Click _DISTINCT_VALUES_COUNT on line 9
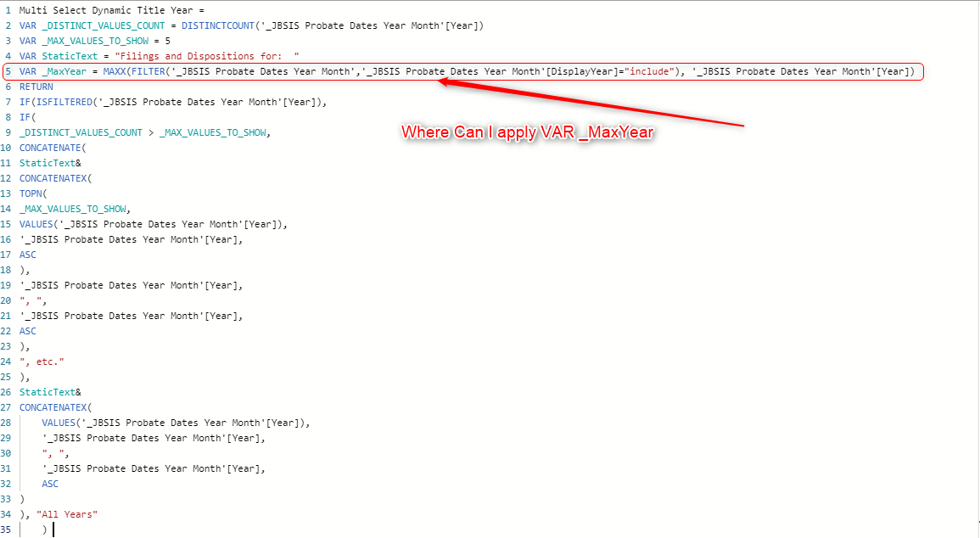 81,132
